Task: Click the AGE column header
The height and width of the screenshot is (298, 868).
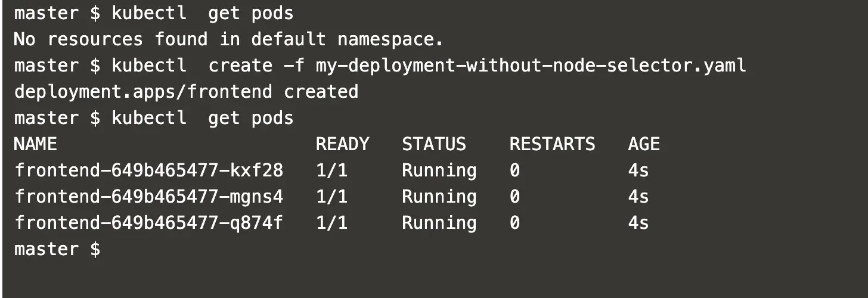Action: [644, 144]
